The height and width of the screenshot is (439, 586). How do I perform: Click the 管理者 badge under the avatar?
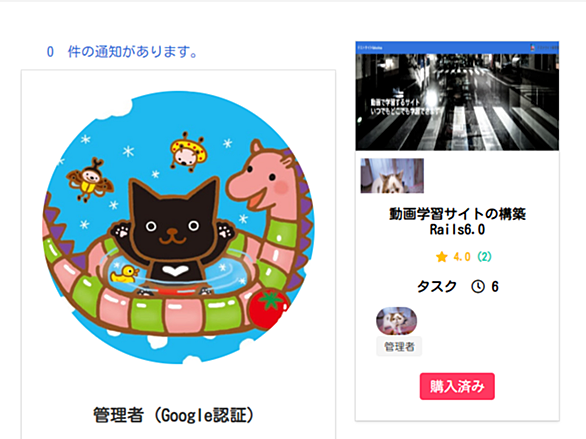[x=399, y=347]
